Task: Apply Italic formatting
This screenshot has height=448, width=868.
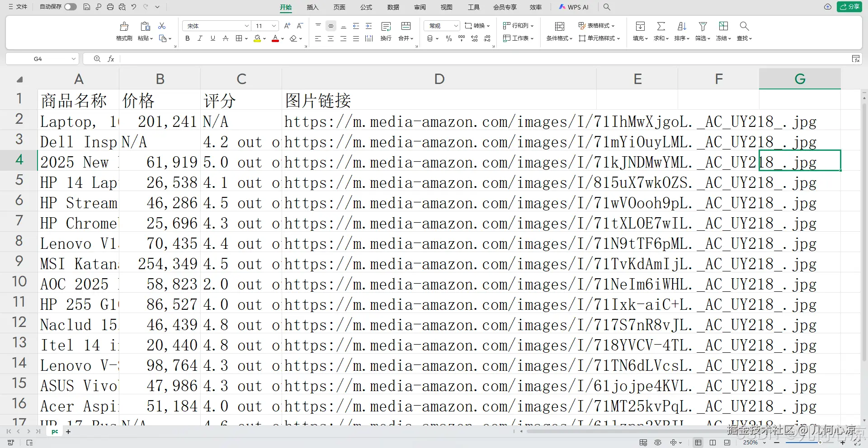Action: [200, 38]
